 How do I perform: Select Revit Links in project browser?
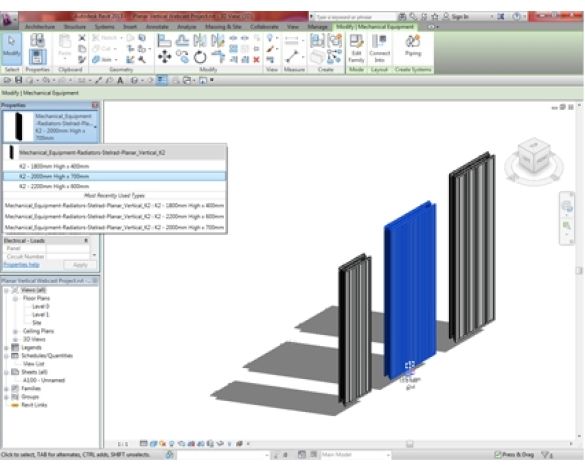coord(34,405)
